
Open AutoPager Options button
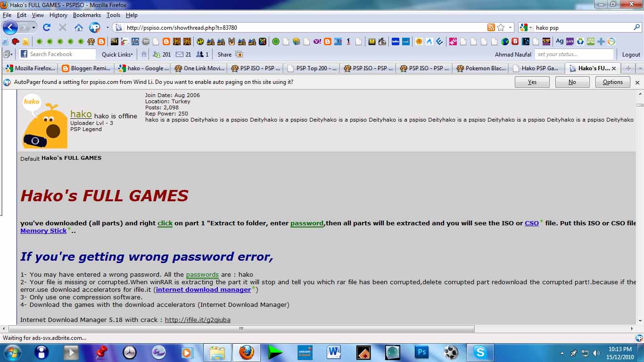click(613, 82)
